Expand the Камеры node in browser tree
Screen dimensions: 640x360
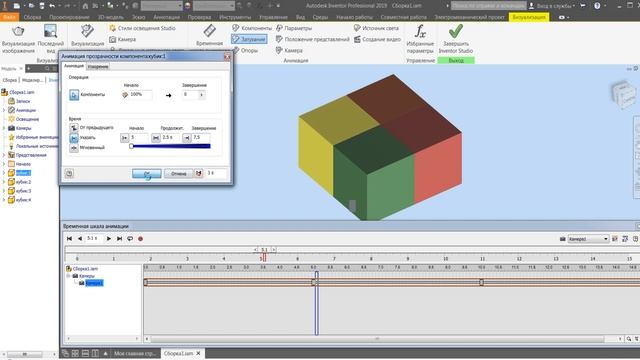4,128
